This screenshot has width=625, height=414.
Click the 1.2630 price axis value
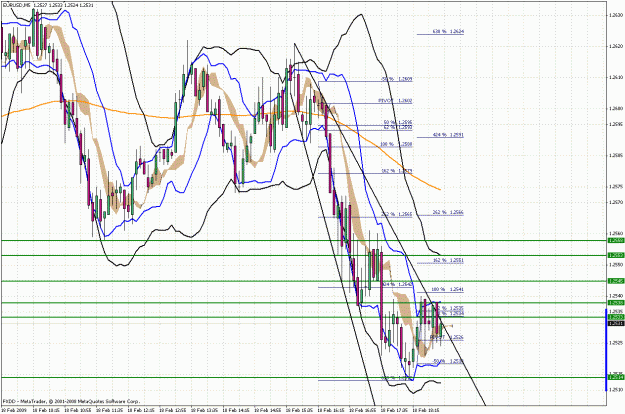pyautogui.click(x=616, y=15)
